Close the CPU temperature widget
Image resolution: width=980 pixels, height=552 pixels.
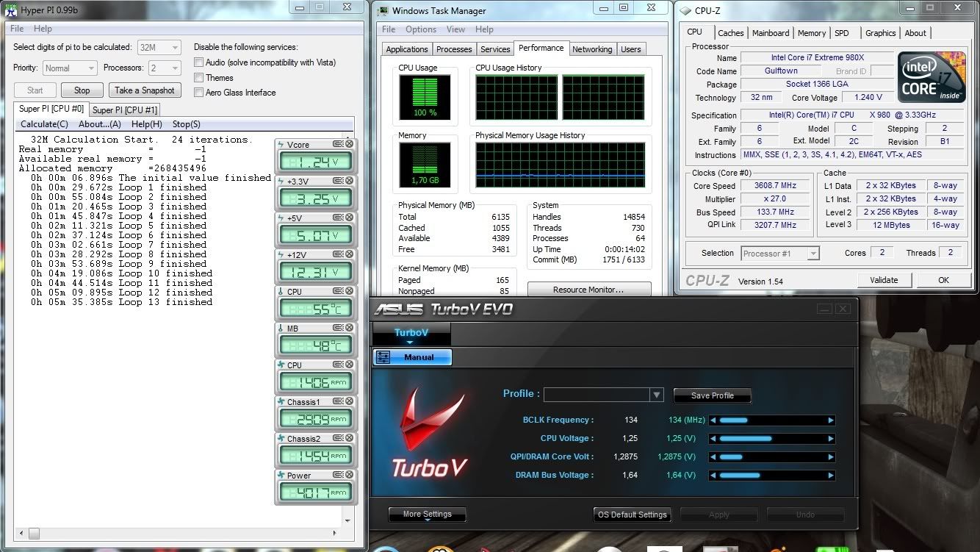(x=349, y=291)
